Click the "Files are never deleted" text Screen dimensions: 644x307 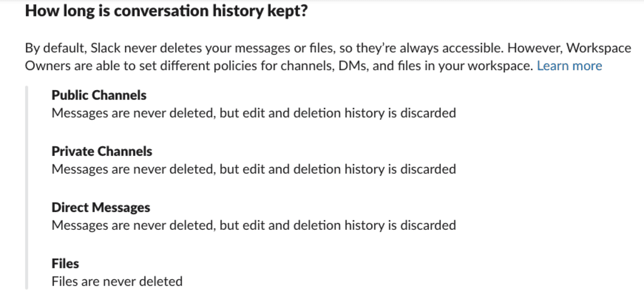117,282
